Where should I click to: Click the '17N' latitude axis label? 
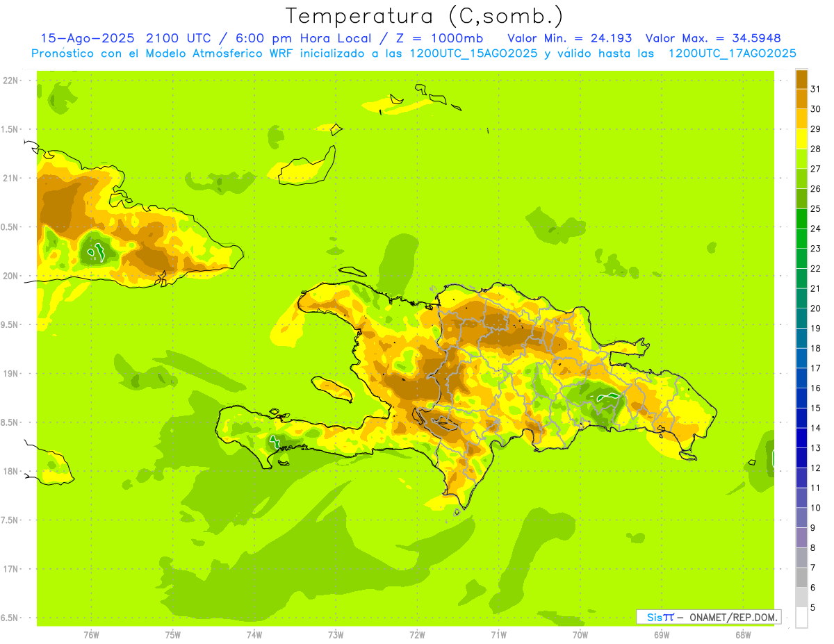click(11, 569)
